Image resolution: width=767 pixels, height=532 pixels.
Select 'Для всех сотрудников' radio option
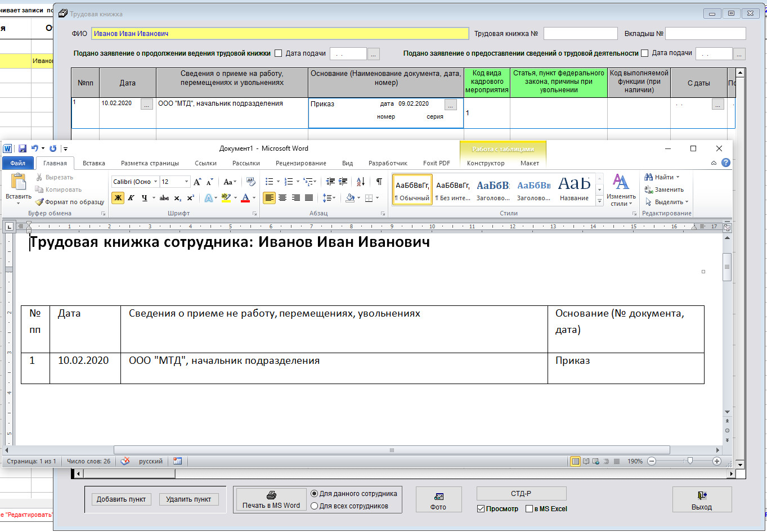point(315,506)
